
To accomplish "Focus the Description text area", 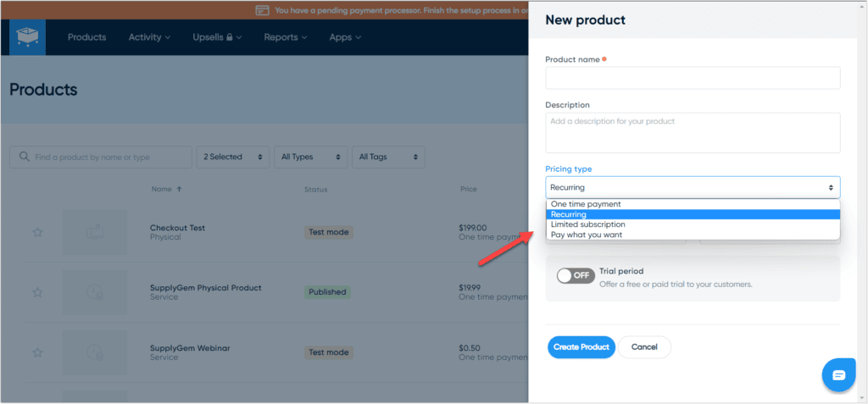I will [693, 133].
